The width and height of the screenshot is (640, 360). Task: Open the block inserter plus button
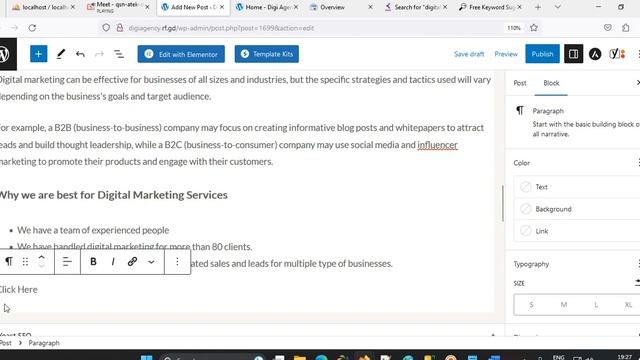coord(38,54)
